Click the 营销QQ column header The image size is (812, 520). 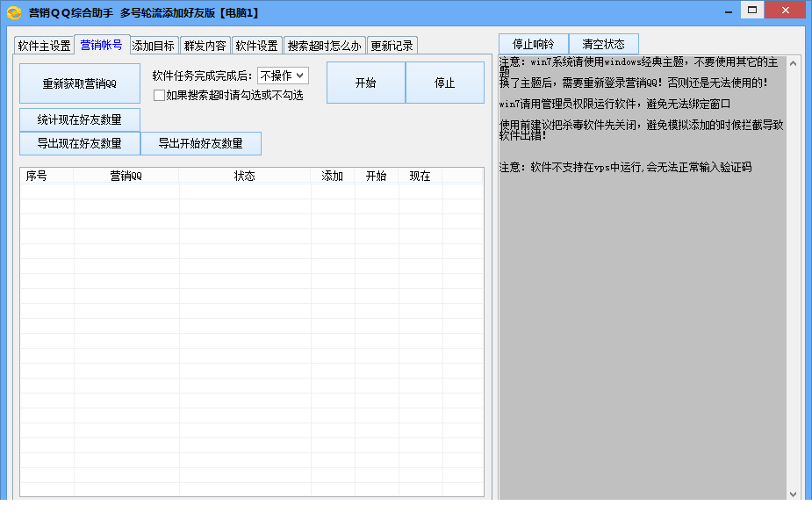point(126,176)
